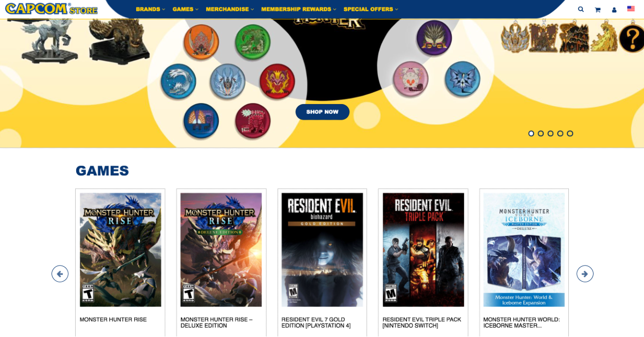
Task: Click the Capcom Store logo
Action: pyautogui.click(x=52, y=9)
